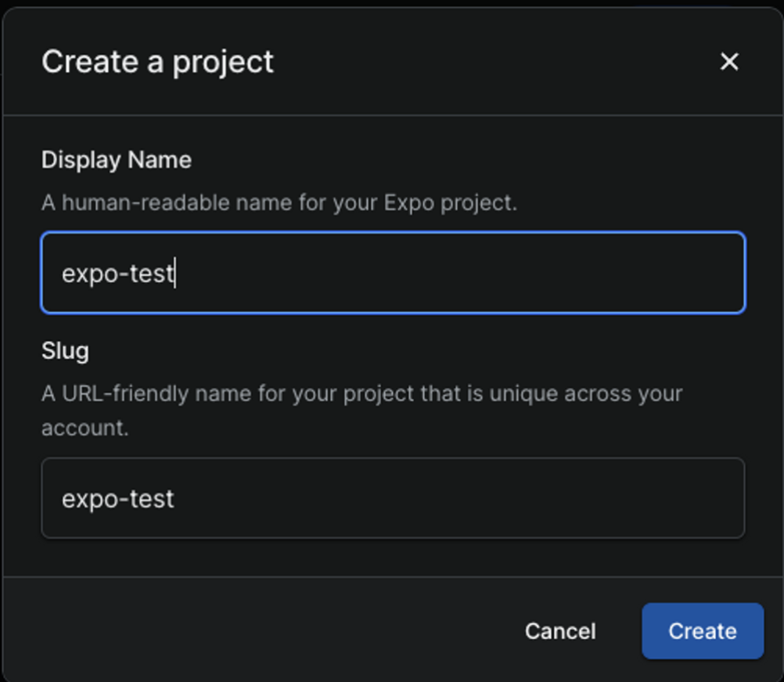The image size is (784, 682).
Task: Click the Slug label
Action: point(65,351)
